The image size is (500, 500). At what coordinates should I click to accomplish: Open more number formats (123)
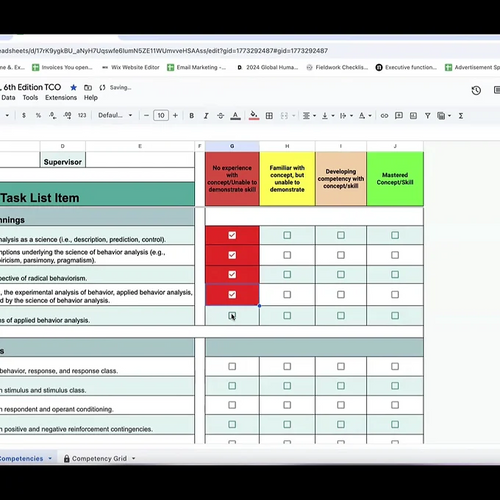pos(82,115)
